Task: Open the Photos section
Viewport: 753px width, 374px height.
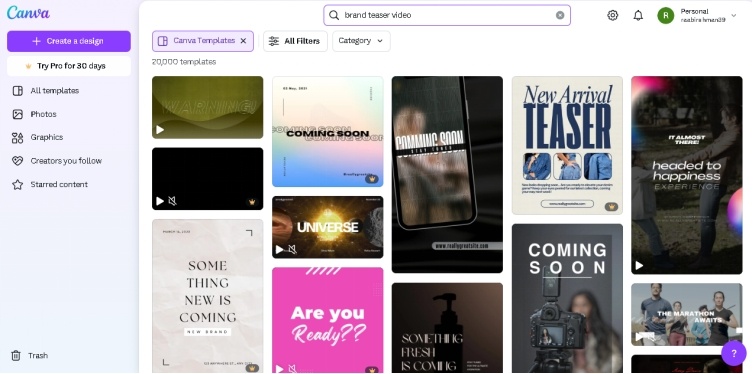Action: [x=43, y=114]
